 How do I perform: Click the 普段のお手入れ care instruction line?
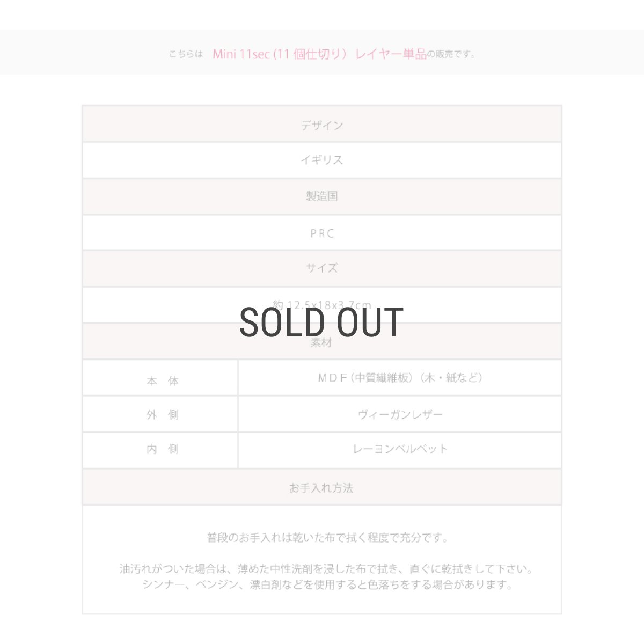tap(327, 538)
